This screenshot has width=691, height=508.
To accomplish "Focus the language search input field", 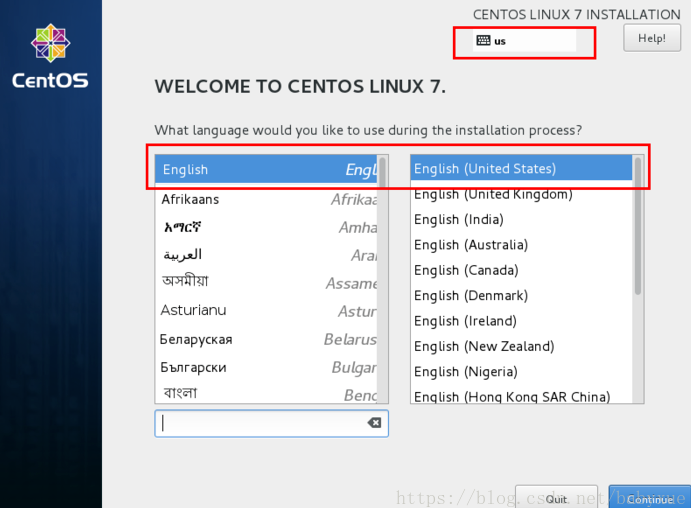I will (271, 423).
